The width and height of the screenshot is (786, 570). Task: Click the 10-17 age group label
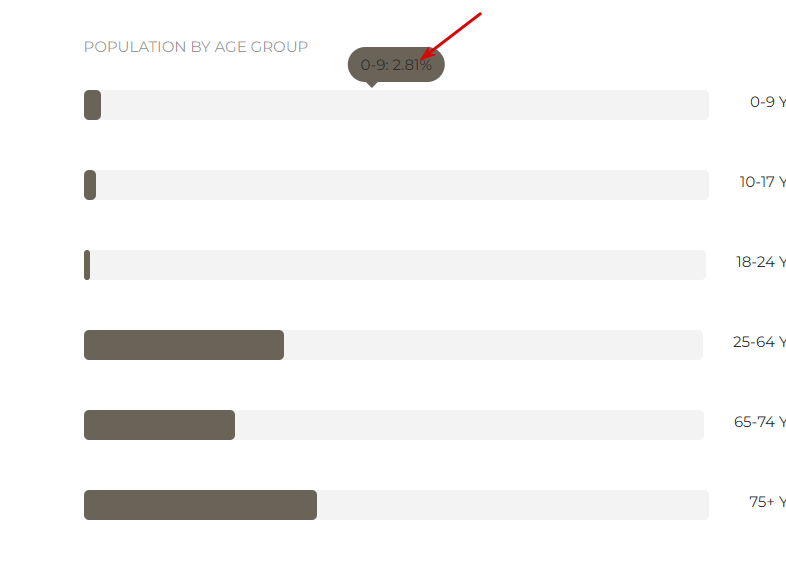(x=762, y=181)
